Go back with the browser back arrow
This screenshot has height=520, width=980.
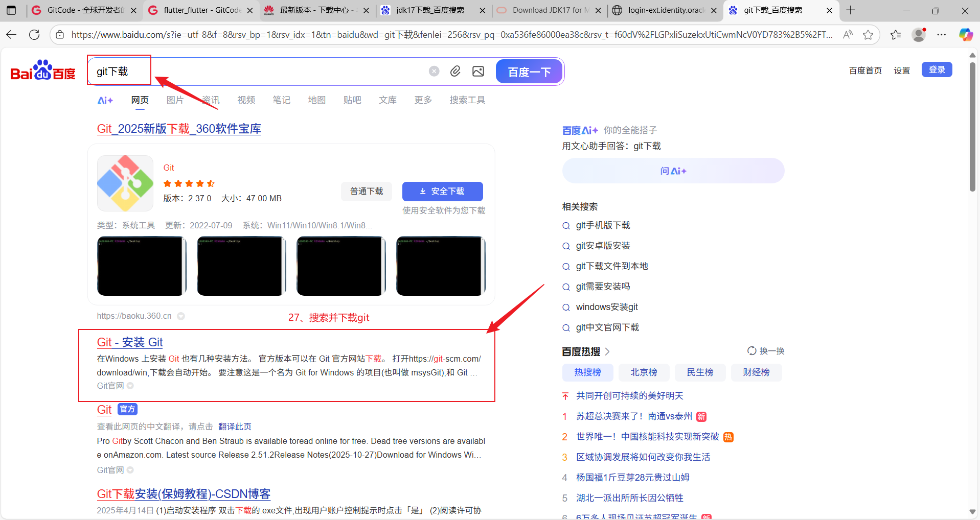11,35
